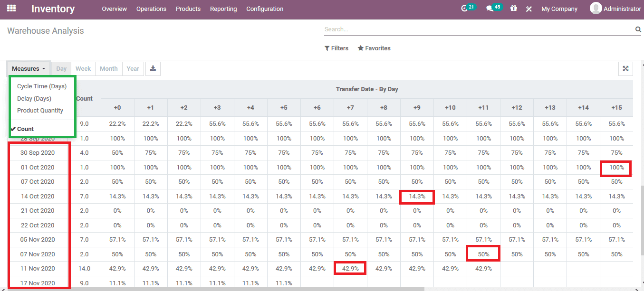
Task: Click the Transfer Date - By Day header
Action: [367, 89]
